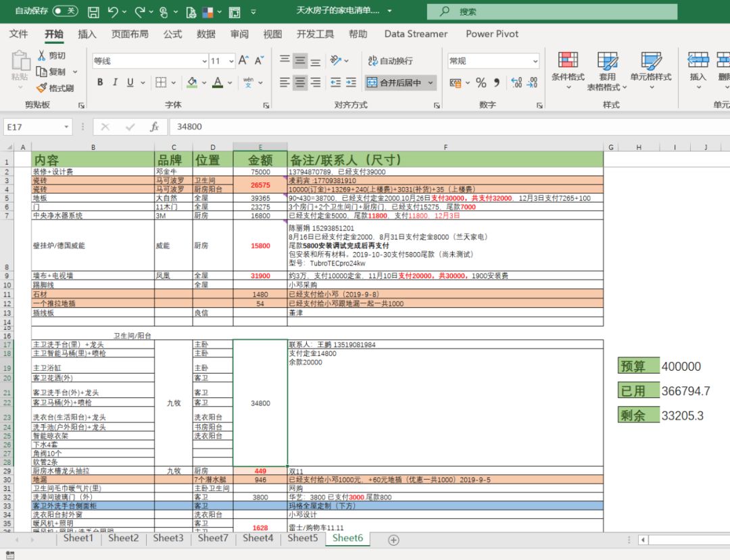
Task: Expand the font size dropdown
Action: click(231, 61)
